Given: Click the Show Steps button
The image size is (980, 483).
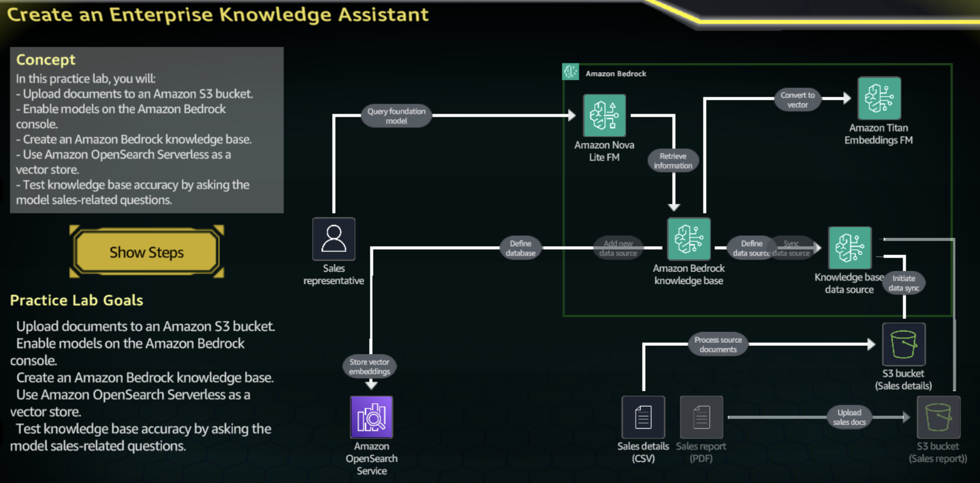Looking at the screenshot, I should point(146,252).
